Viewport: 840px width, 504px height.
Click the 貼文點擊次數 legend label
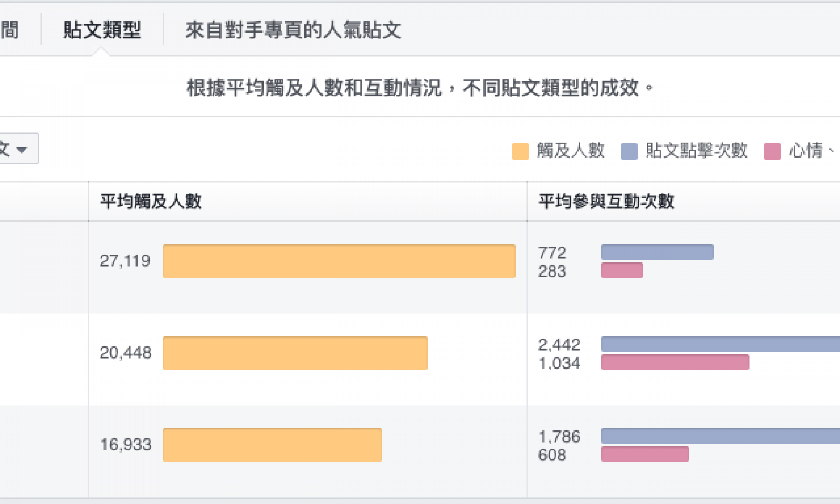(697, 151)
